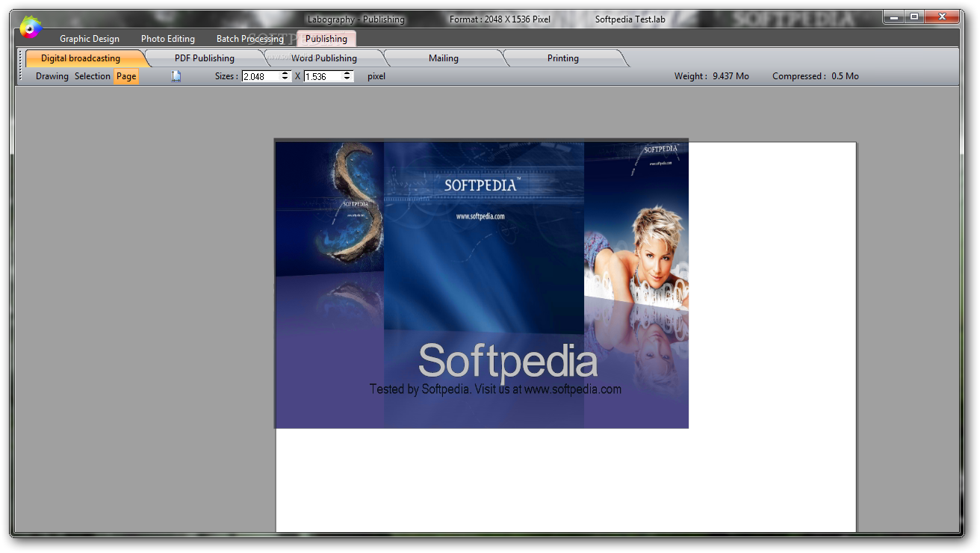
Task: Click the 'Weight : 9.437 Mo' readout
Action: pyautogui.click(x=712, y=76)
